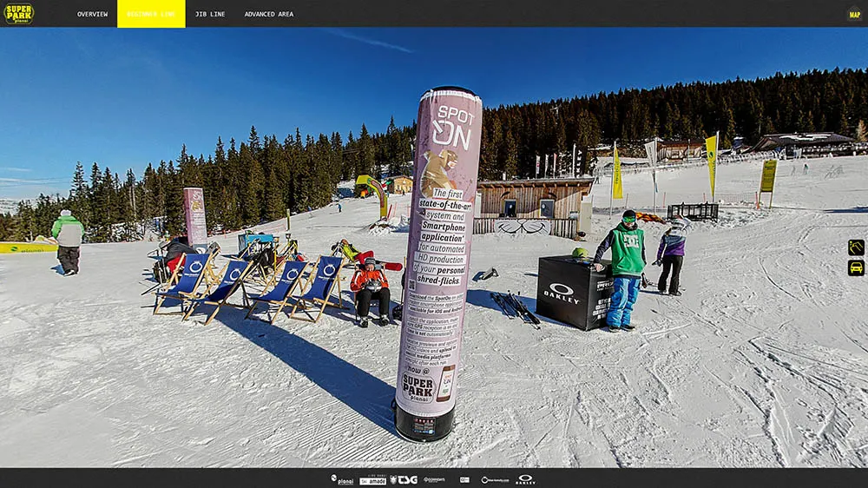Open the Overview section
868x488 pixels.
click(93, 14)
